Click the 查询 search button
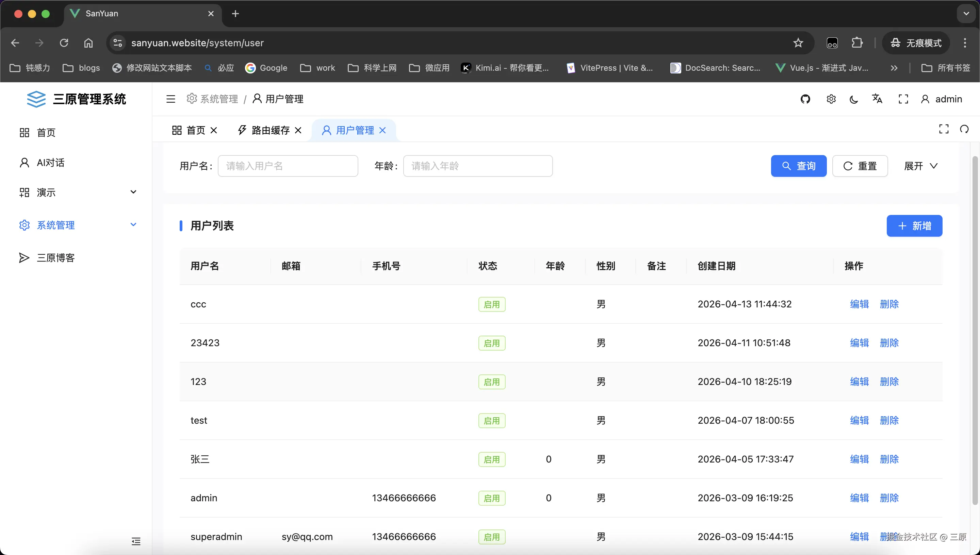 tap(799, 166)
